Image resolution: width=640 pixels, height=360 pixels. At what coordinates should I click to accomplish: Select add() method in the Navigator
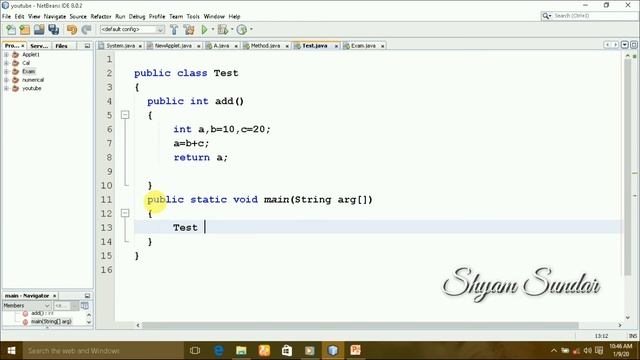coord(42,313)
